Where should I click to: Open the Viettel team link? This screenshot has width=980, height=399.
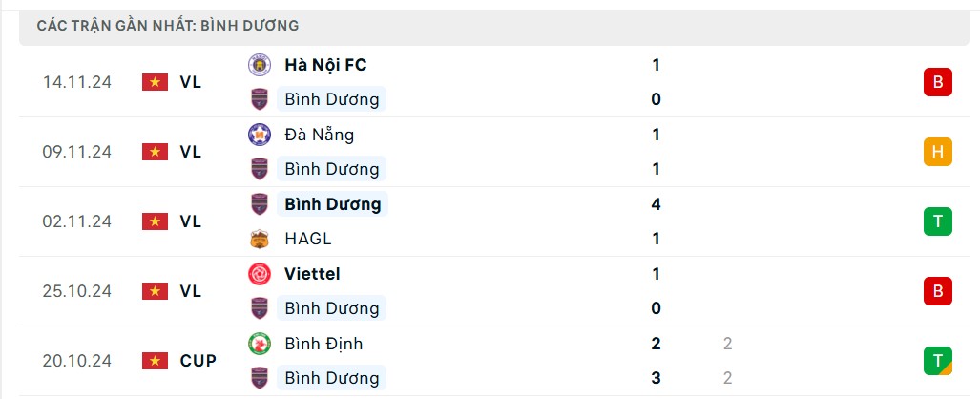click(312, 274)
